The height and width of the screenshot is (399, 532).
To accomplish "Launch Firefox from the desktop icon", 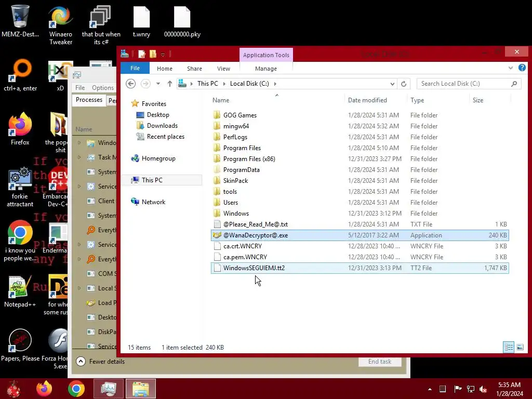I will pos(20,129).
